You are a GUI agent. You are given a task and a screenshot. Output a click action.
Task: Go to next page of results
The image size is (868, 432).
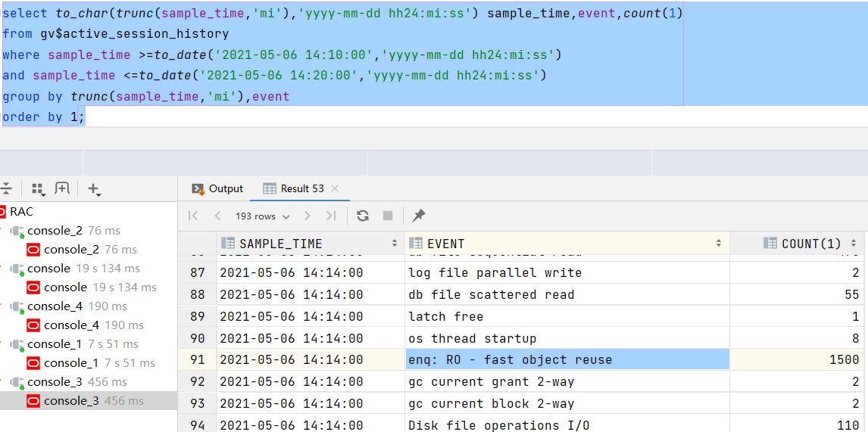coord(308,216)
